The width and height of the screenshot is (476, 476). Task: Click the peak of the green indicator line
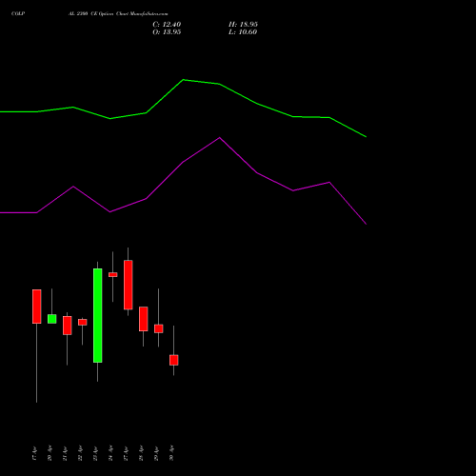pos(184,80)
